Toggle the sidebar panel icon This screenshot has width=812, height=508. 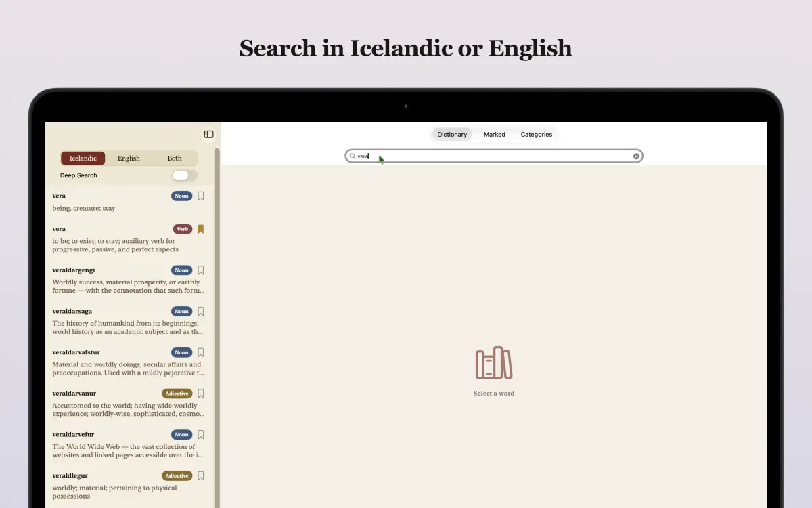pyautogui.click(x=208, y=135)
